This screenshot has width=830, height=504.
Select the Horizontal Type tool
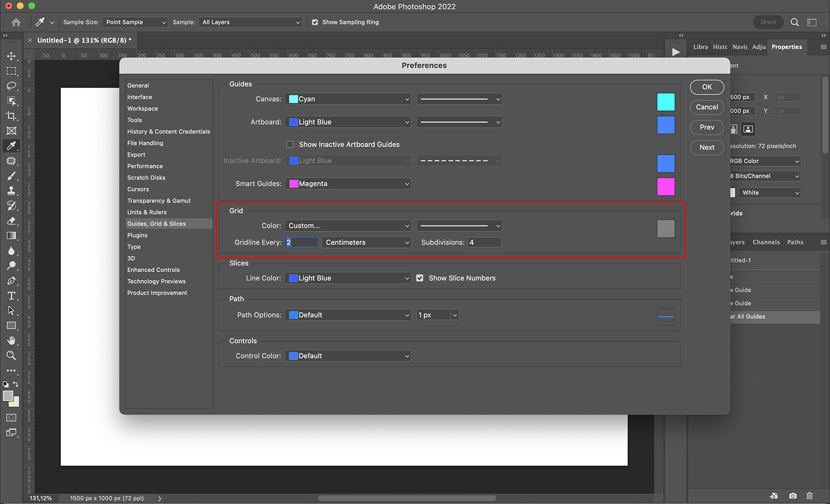click(x=11, y=295)
